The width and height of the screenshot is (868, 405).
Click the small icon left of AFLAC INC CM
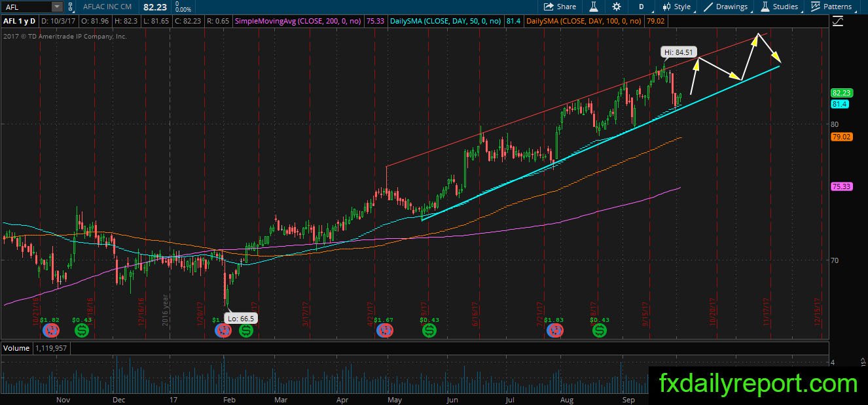(72, 7)
